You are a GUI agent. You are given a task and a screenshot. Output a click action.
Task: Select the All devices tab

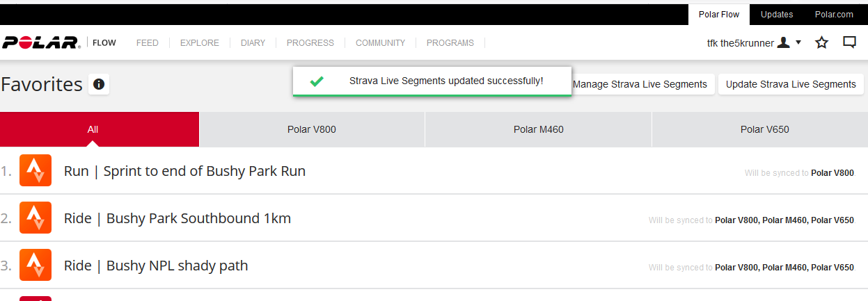point(93,129)
